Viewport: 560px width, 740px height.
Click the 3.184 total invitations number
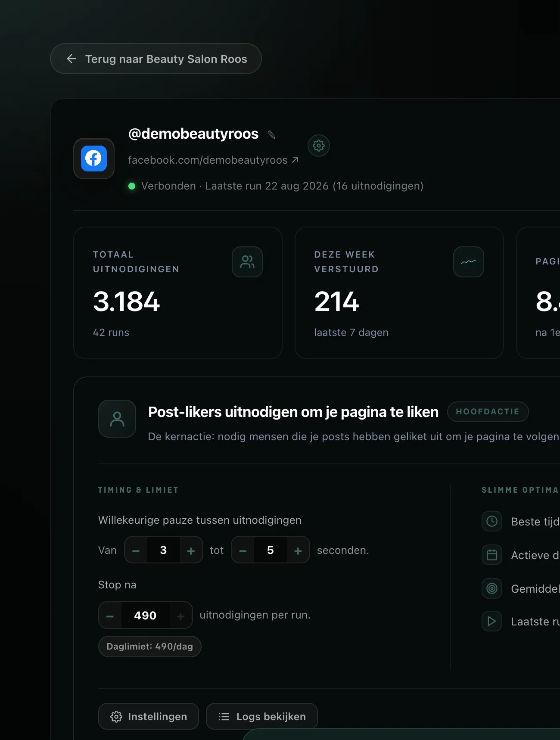pyautogui.click(x=126, y=301)
